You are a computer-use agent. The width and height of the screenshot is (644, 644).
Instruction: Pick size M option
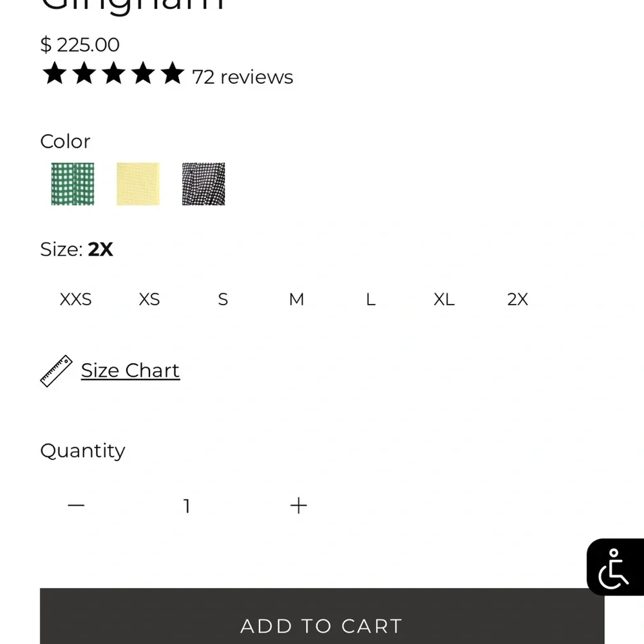tap(296, 299)
